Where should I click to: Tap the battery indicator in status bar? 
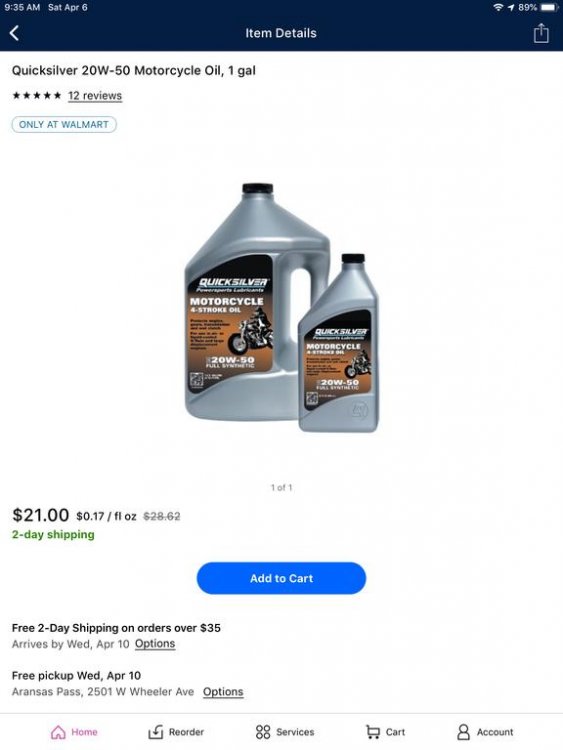pyautogui.click(x=549, y=8)
